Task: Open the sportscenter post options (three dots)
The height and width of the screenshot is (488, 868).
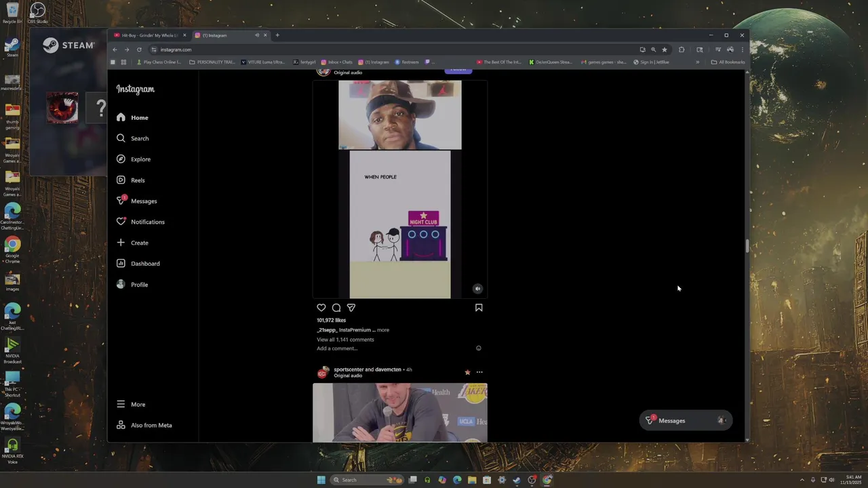Action: pyautogui.click(x=479, y=372)
